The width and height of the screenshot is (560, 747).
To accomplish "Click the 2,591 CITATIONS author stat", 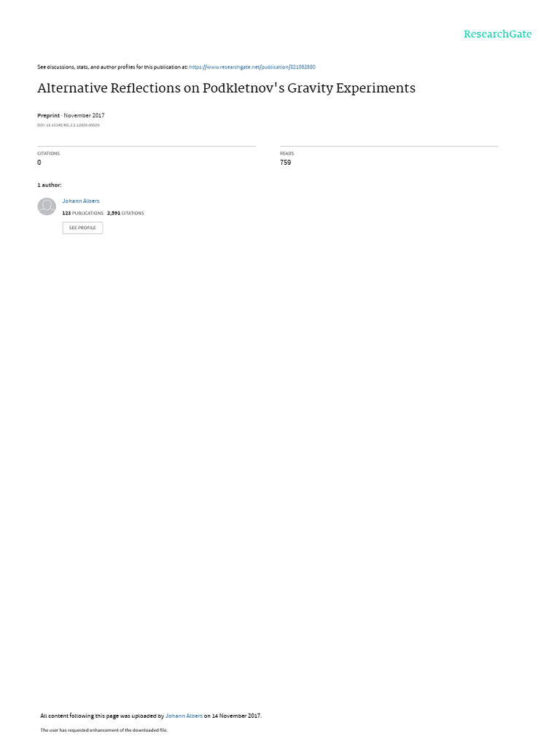I will pyautogui.click(x=125, y=213).
